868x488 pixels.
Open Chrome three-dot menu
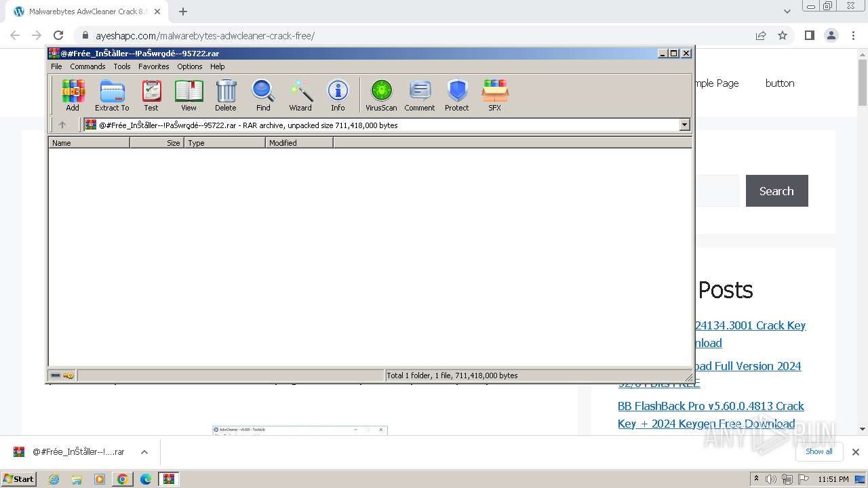pyautogui.click(x=853, y=35)
